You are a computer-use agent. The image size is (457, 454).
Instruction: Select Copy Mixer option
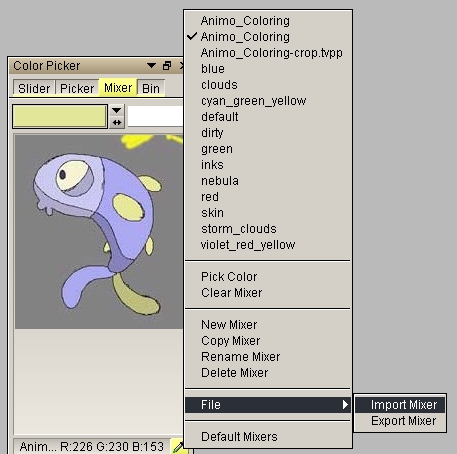(268, 341)
